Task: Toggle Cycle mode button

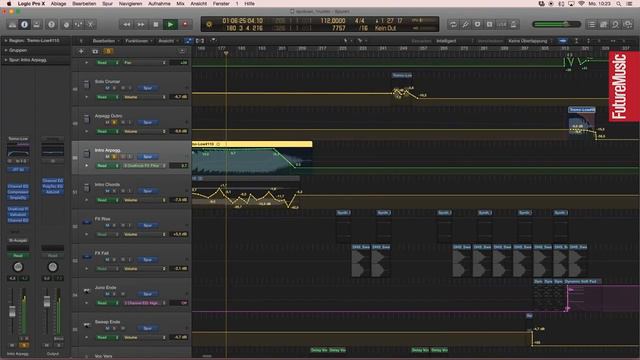Action: point(453,24)
